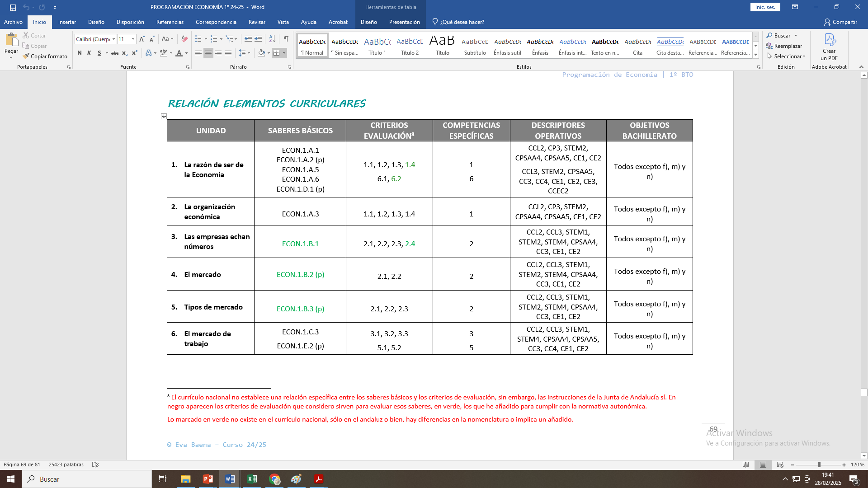Image resolution: width=868 pixels, height=488 pixels.
Task: Toggle show paragraph marks pilcrow
Action: coord(286,39)
